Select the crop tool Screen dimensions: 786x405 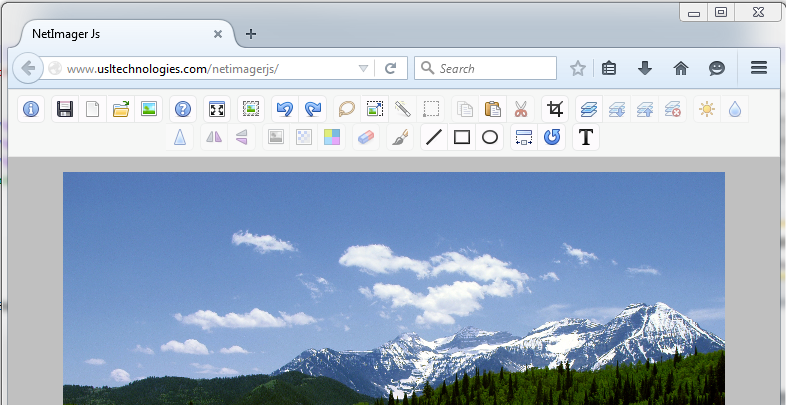click(x=555, y=109)
